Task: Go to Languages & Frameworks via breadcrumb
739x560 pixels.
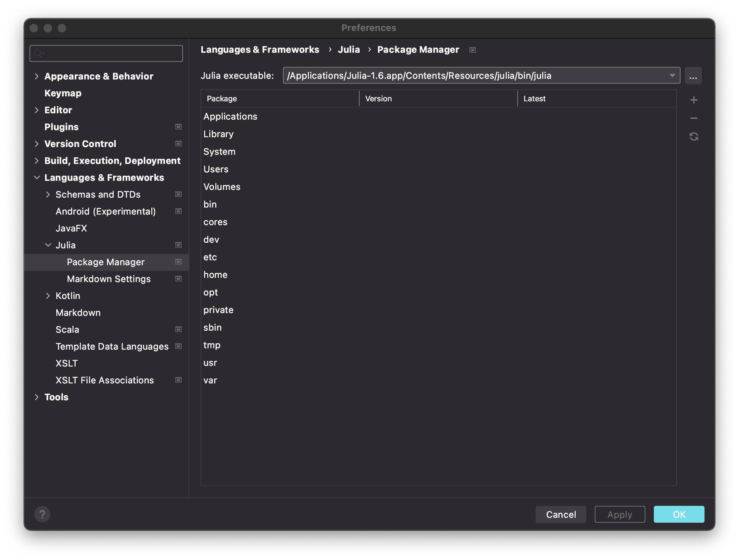Action: point(260,50)
